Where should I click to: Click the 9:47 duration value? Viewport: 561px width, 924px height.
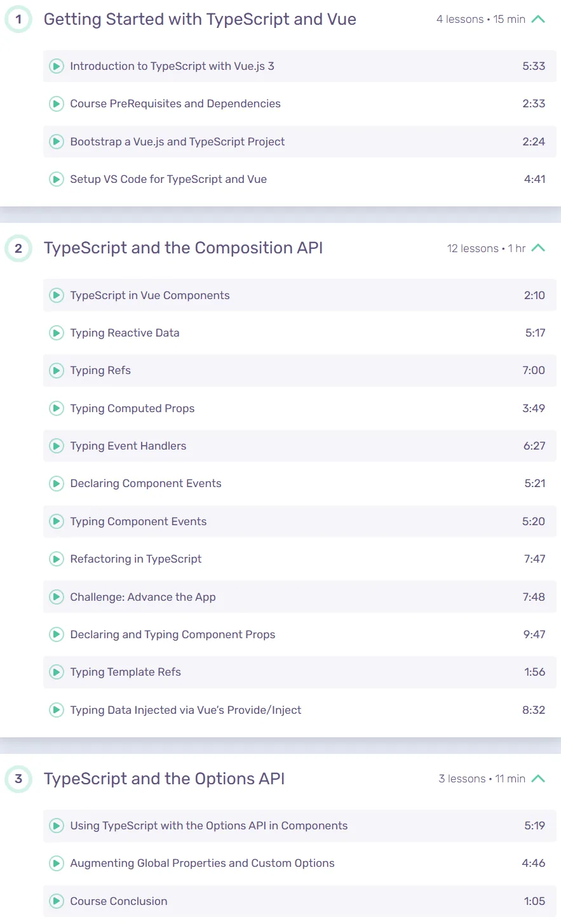534,634
